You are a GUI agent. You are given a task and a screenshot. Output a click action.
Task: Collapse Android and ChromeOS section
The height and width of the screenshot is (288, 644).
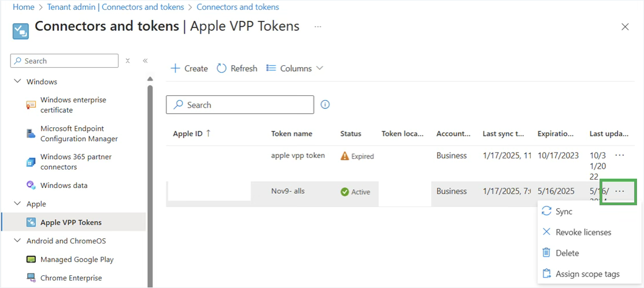(17, 241)
